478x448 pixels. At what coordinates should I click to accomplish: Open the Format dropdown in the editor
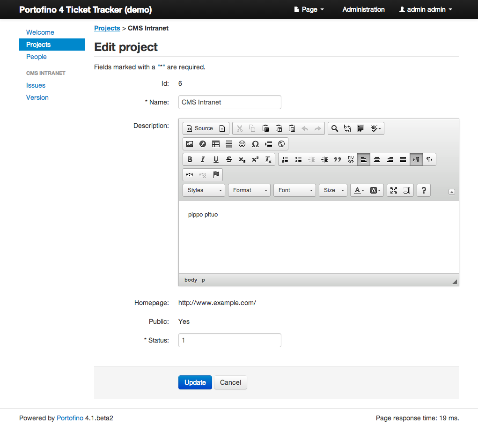pos(249,190)
